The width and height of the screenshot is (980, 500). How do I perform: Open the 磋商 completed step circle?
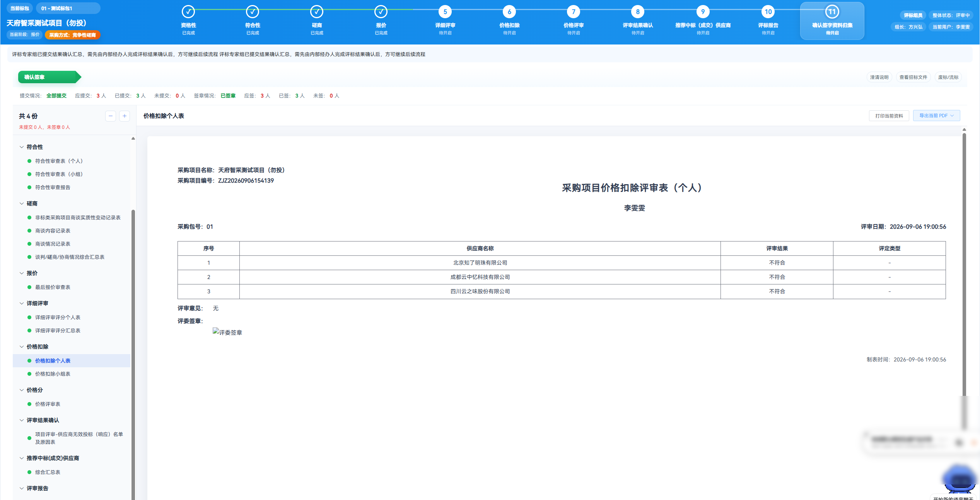click(x=317, y=12)
